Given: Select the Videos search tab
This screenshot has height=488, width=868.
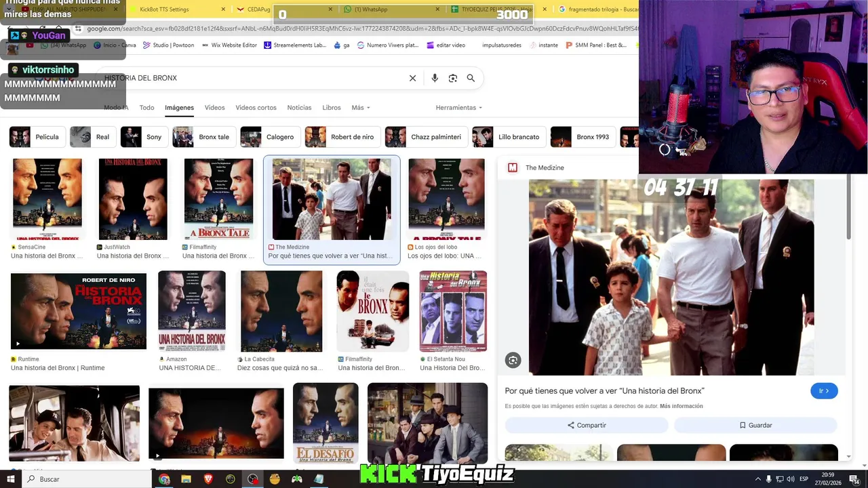Looking at the screenshot, I should [214, 108].
